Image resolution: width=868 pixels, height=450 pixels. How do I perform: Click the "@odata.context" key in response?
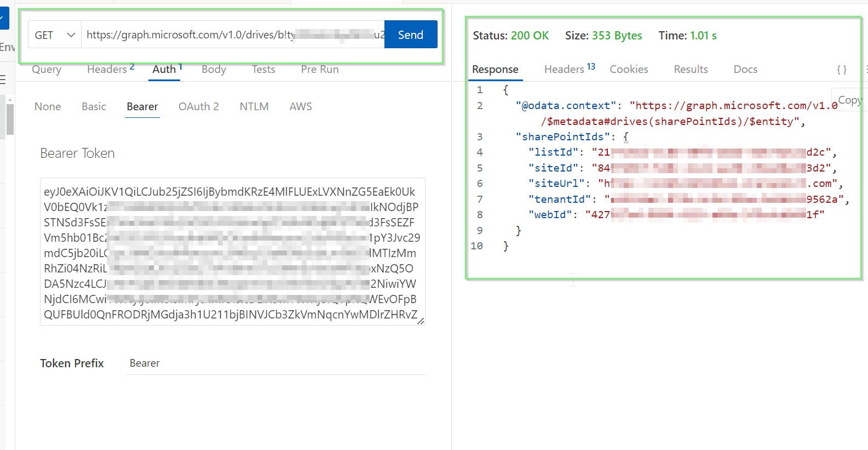tap(566, 106)
